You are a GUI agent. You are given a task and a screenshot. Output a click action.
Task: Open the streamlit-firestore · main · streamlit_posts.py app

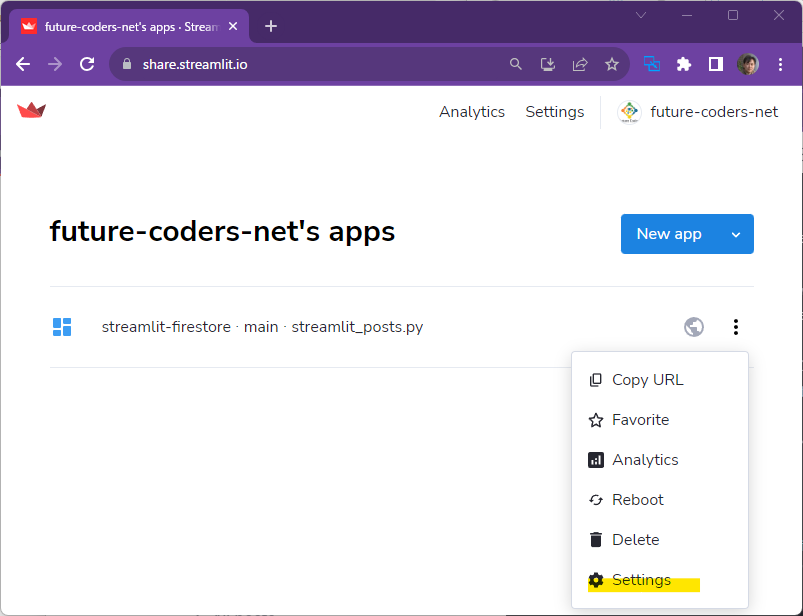point(262,327)
